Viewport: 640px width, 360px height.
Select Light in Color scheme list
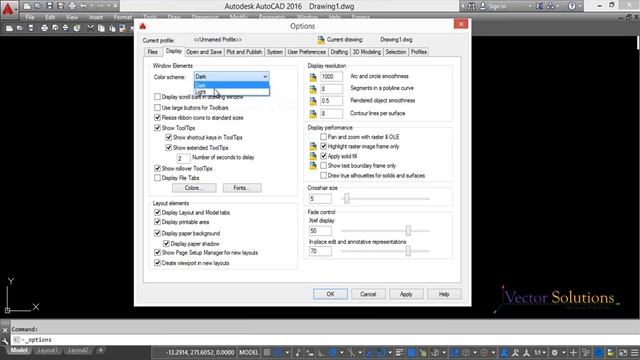pyautogui.click(x=231, y=92)
